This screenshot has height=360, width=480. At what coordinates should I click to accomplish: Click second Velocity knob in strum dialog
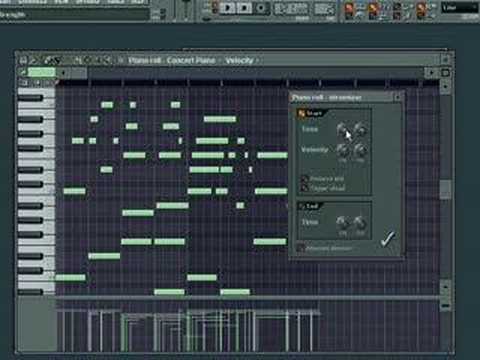[x=360, y=150]
